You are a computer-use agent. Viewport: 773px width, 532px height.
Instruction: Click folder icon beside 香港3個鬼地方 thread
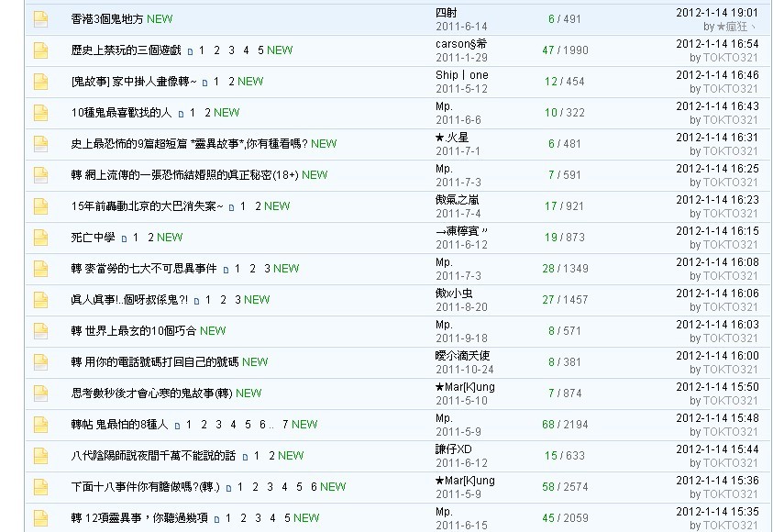click(40, 19)
